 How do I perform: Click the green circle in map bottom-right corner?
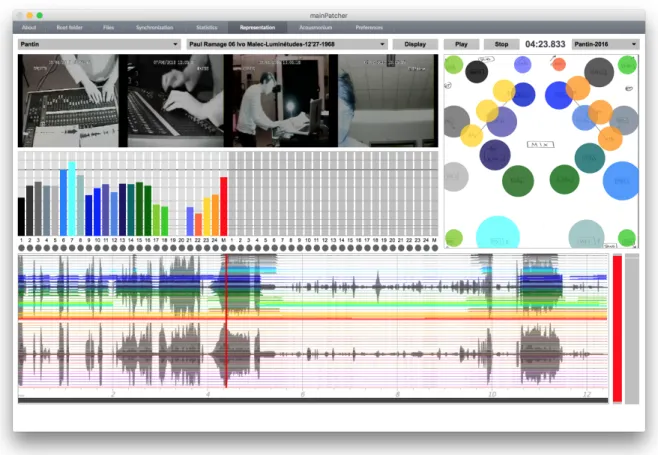pyautogui.click(x=627, y=238)
